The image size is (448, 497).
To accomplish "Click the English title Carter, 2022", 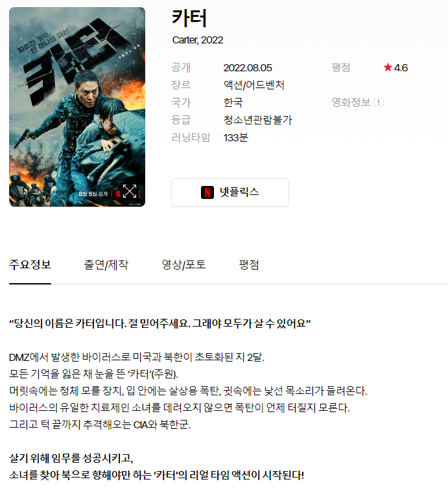I will pyautogui.click(x=198, y=40).
